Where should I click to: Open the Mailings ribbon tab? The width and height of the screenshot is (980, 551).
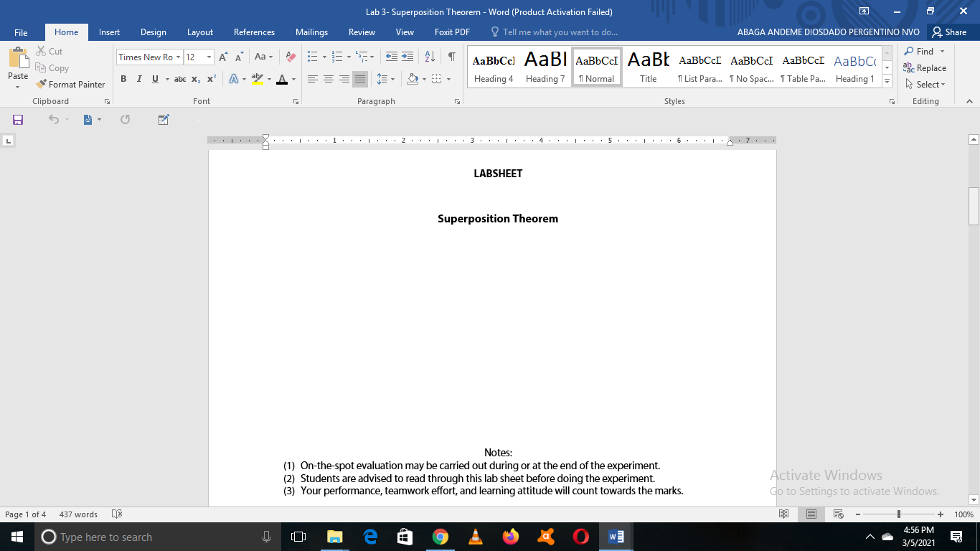(311, 32)
